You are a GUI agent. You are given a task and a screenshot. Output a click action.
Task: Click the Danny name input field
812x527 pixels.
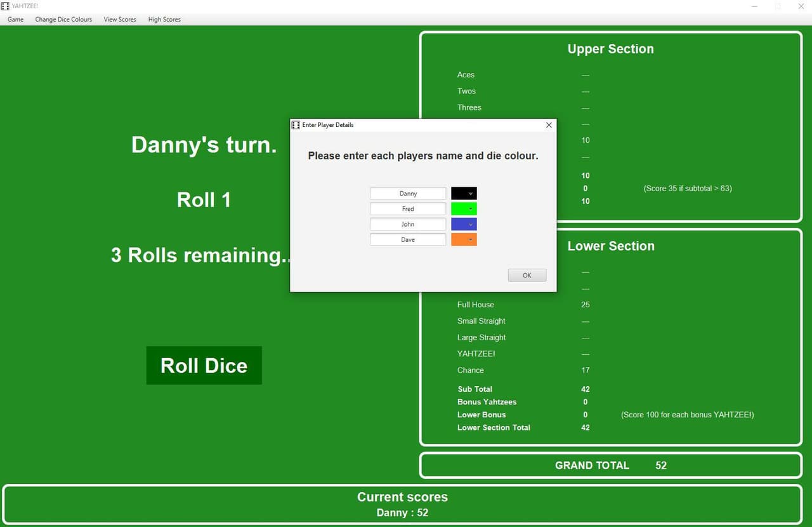coord(408,194)
